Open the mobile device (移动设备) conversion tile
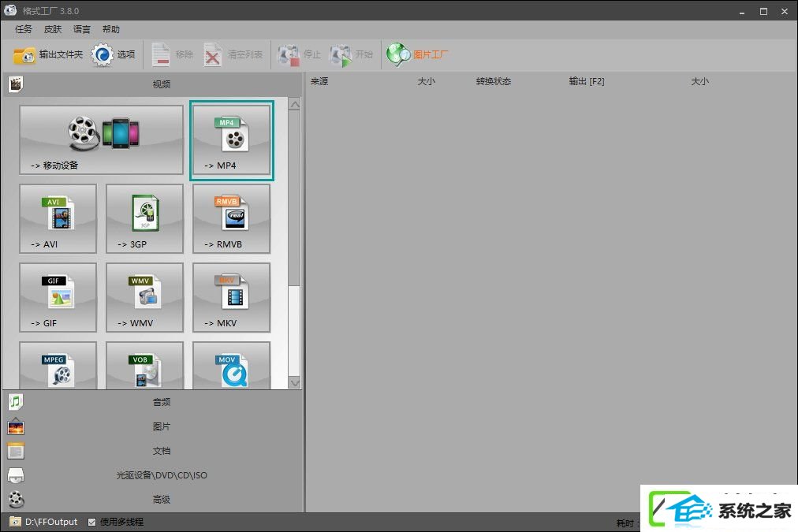Viewport: 798px width, 532px height. coord(101,140)
